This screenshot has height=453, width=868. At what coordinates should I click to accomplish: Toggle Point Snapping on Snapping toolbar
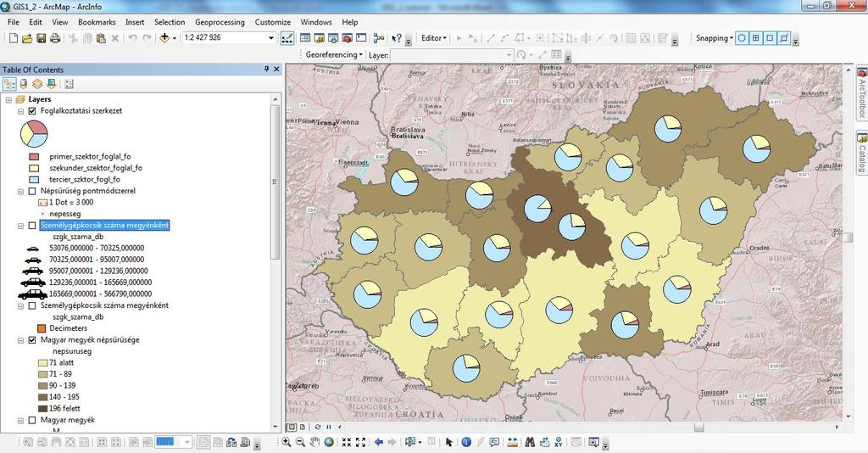point(742,38)
